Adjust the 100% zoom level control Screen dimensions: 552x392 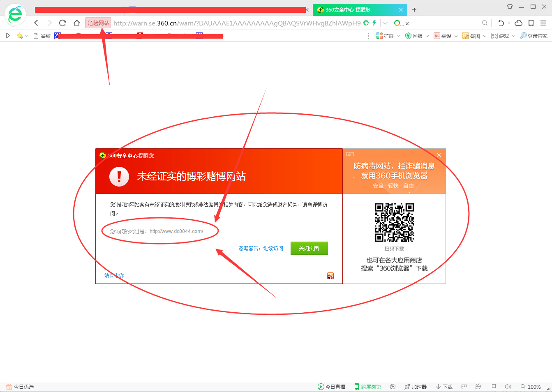coord(531,387)
